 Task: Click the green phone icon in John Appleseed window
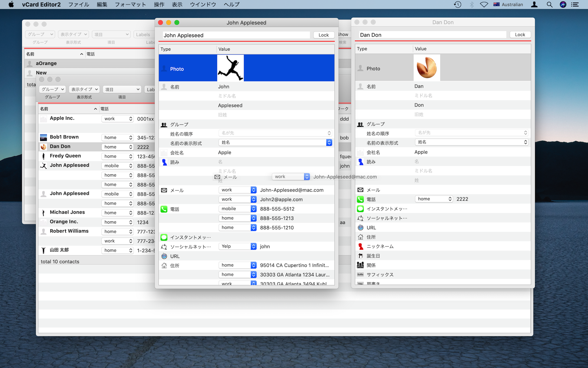(x=164, y=209)
